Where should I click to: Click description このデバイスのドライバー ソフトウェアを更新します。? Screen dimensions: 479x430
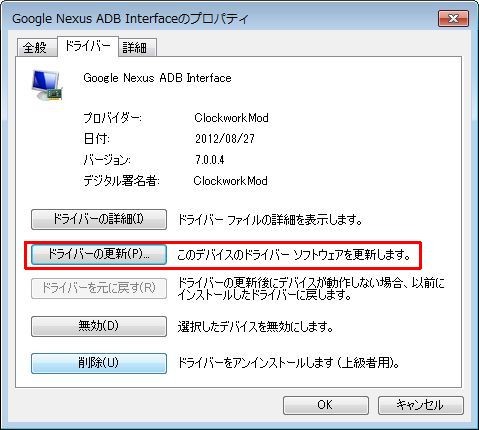click(x=294, y=255)
